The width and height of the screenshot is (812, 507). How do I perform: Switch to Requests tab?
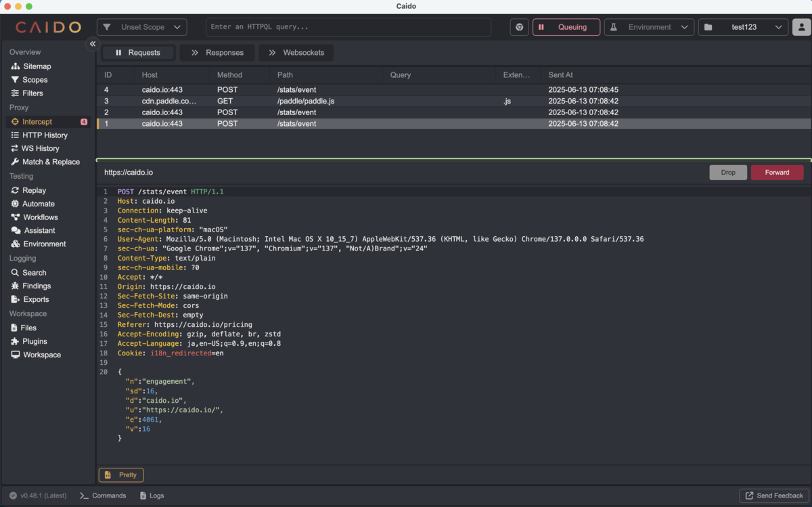coord(138,53)
